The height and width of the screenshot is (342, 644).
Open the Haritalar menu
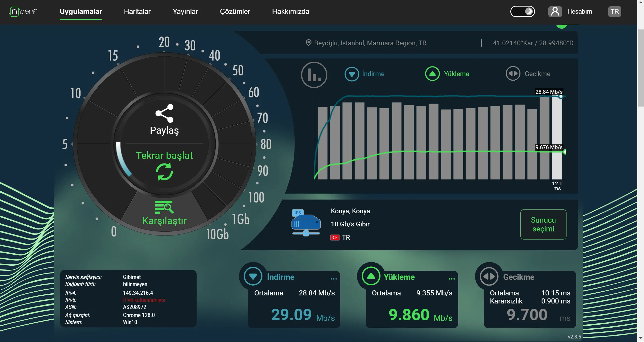[137, 12]
